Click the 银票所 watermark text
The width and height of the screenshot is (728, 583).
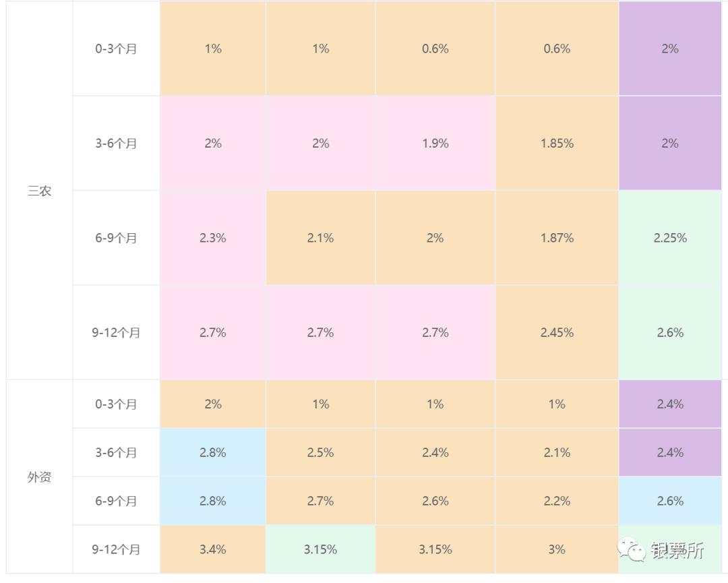pos(677,551)
